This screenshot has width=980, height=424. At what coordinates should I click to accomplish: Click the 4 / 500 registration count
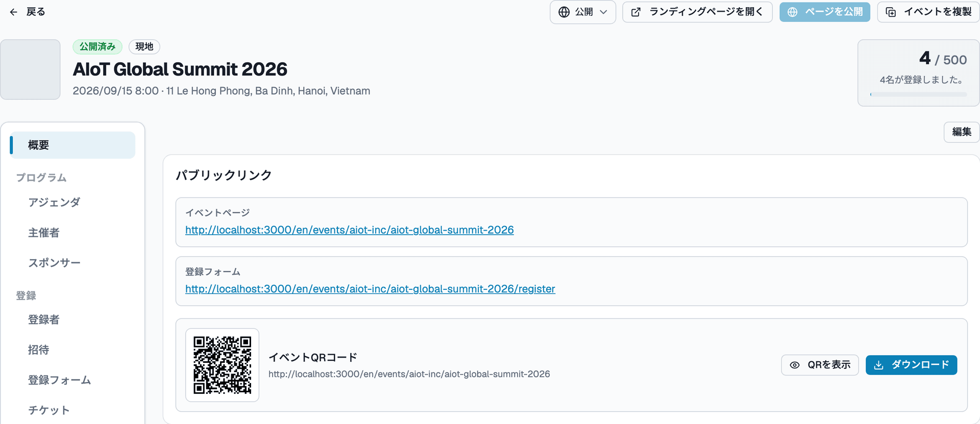tap(943, 59)
